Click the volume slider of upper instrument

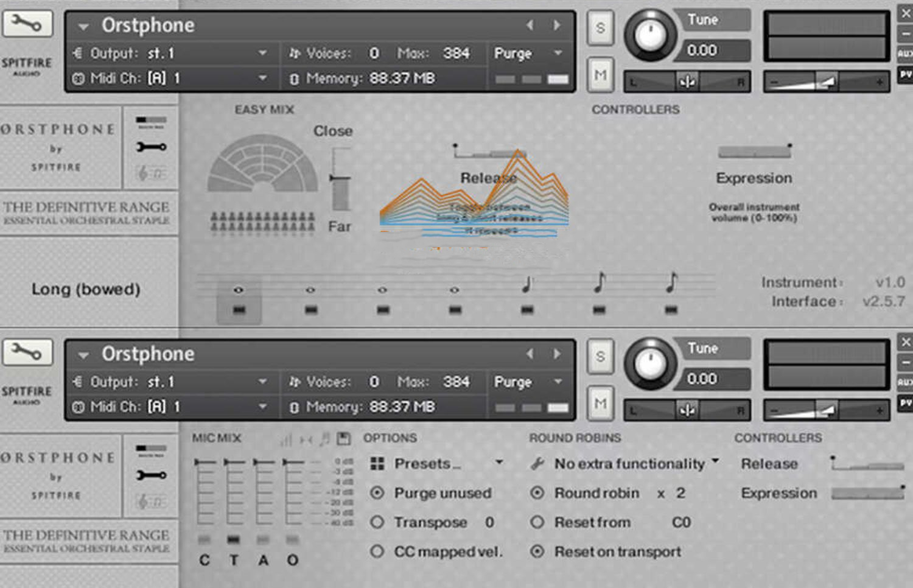(827, 82)
